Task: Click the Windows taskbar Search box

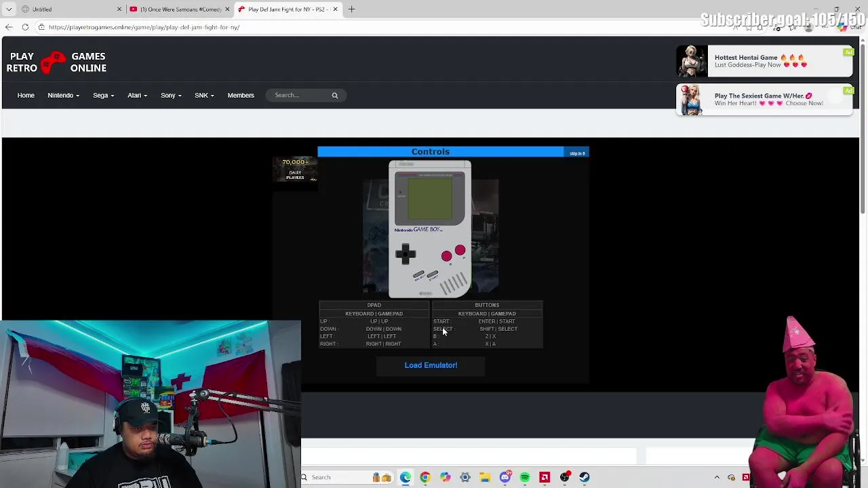Action: pyautogui.click(x=334, y=477)
